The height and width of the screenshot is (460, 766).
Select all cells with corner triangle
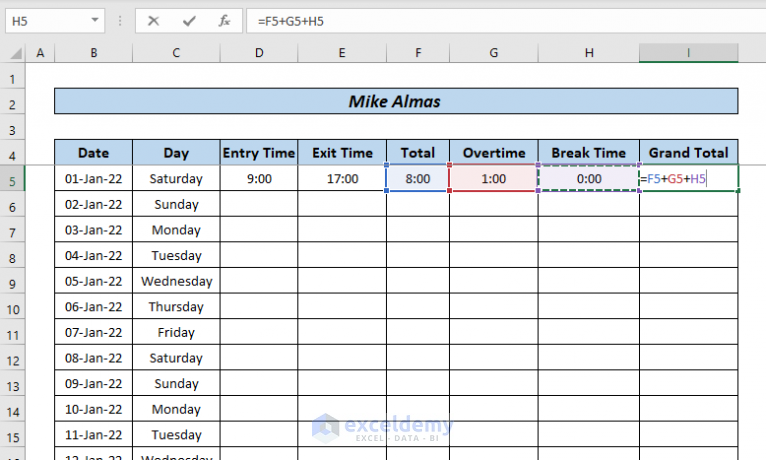coord(15,53)
